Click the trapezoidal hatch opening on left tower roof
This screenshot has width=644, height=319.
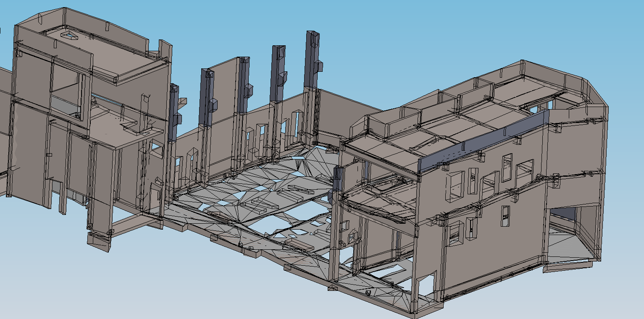click(70, 35)
